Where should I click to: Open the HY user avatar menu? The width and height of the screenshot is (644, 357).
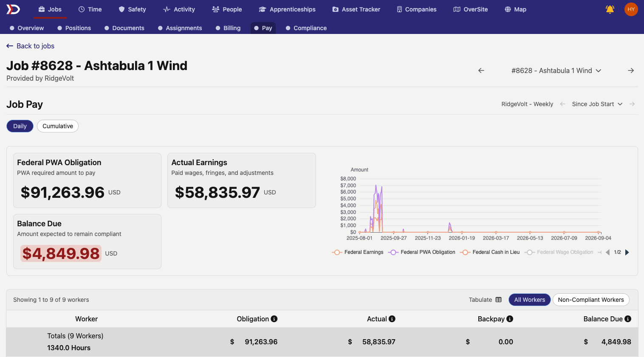(631, 9)
